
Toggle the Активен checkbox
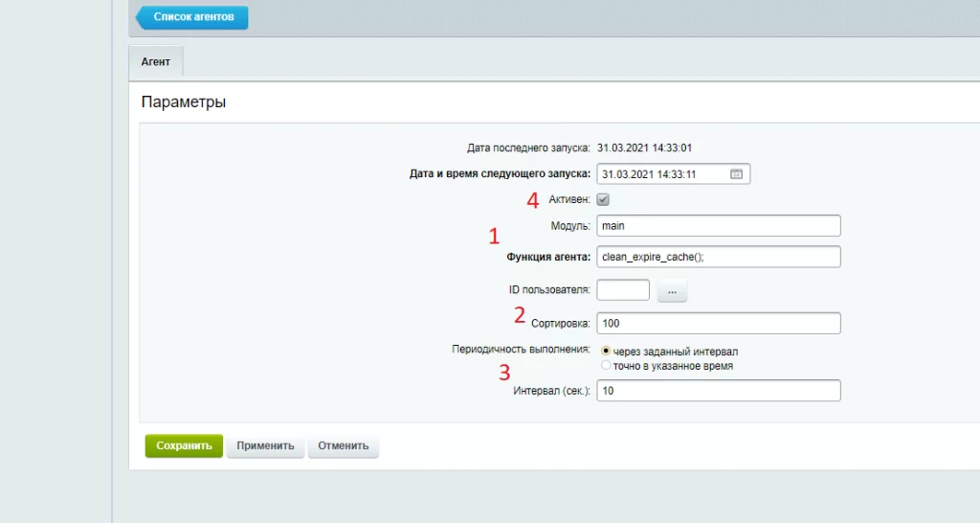click(x=603, y=200)
